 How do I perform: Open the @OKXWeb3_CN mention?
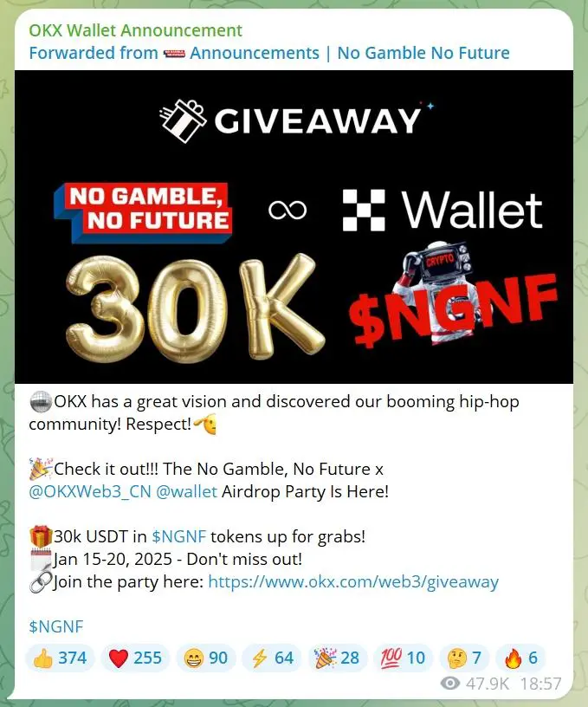[90, 491]
